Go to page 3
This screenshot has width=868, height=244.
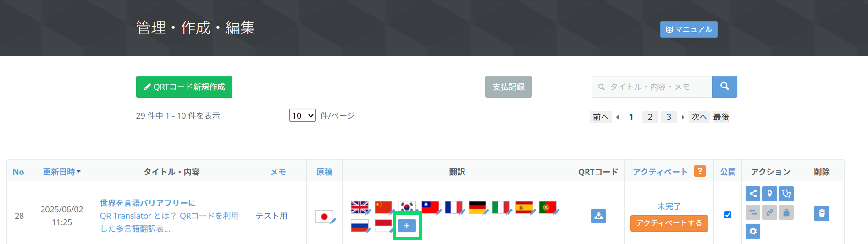click(x=669, y=117)
